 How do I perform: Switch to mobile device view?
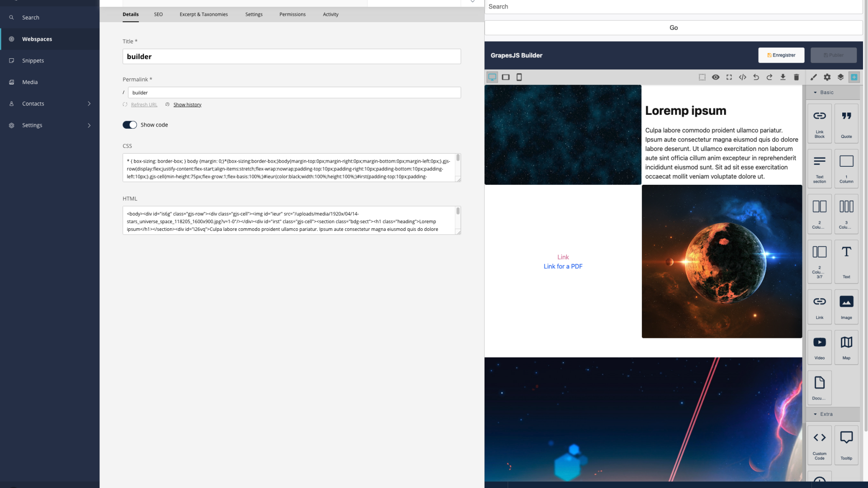pyautogui.click(x=519, y=77)
